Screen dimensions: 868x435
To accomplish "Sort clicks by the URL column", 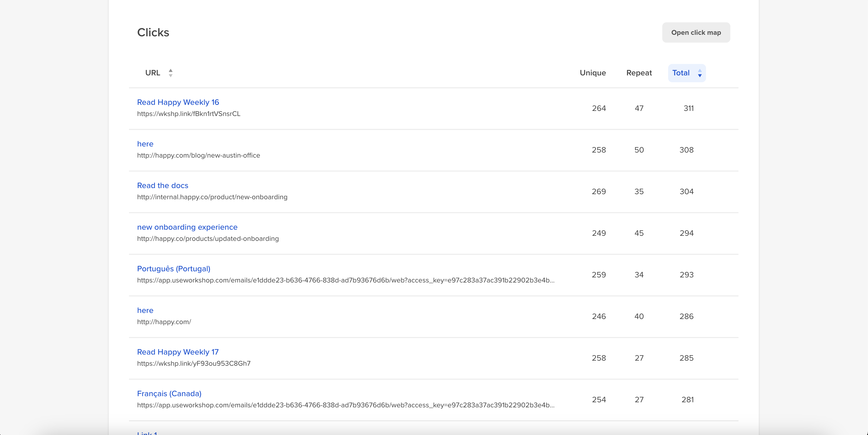I will click(x=159, y=73).
